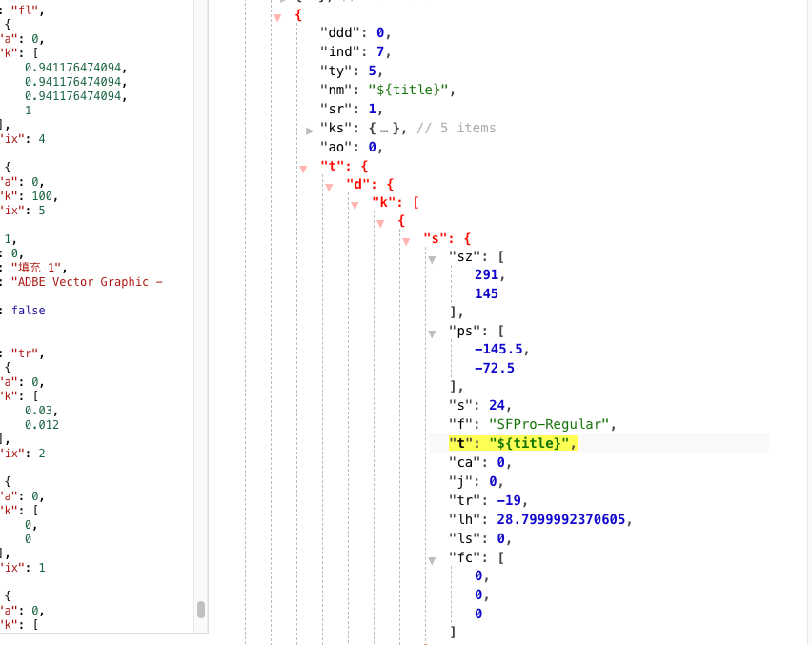The height and width of the screenshot is (645, 812).
Task: Click the sz value 145
Action: [486, 293]
